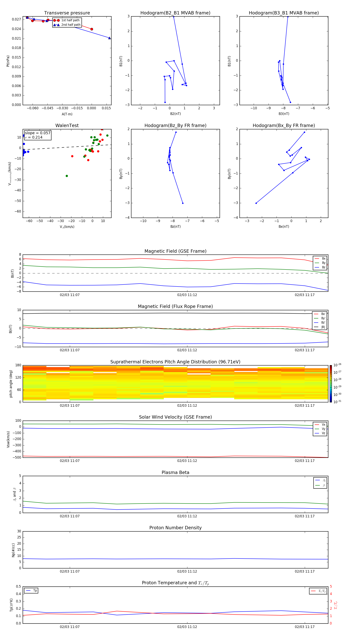Screen dimensions: 351x644
Task: Click the 'r = 0.214' annotation
Action: pos(34,137)
